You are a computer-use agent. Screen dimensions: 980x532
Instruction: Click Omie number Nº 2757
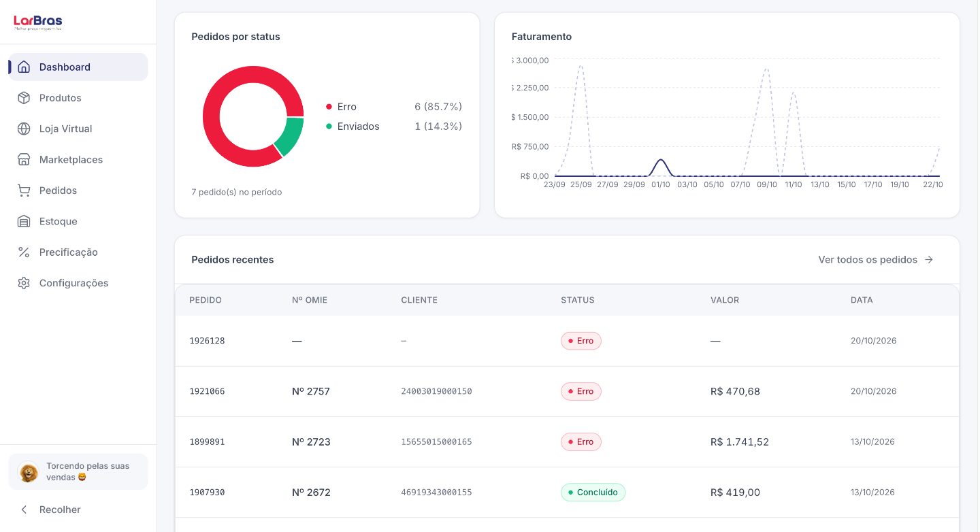[311, 391]
